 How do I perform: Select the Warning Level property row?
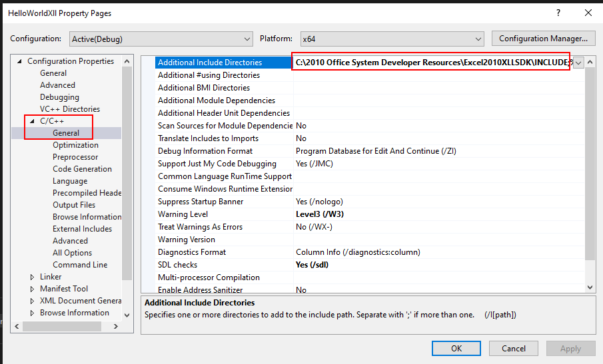pos(183,214)
